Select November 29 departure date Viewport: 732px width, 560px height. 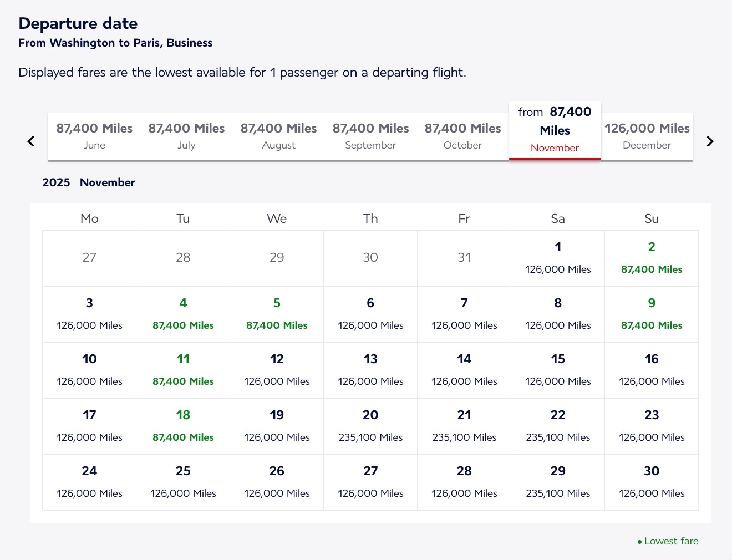(558, 482)
